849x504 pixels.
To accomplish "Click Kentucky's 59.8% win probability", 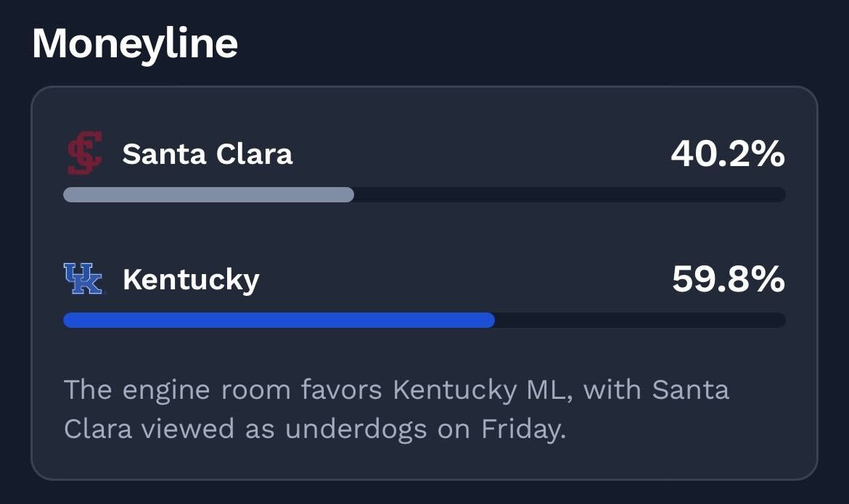I will [728, 279].
